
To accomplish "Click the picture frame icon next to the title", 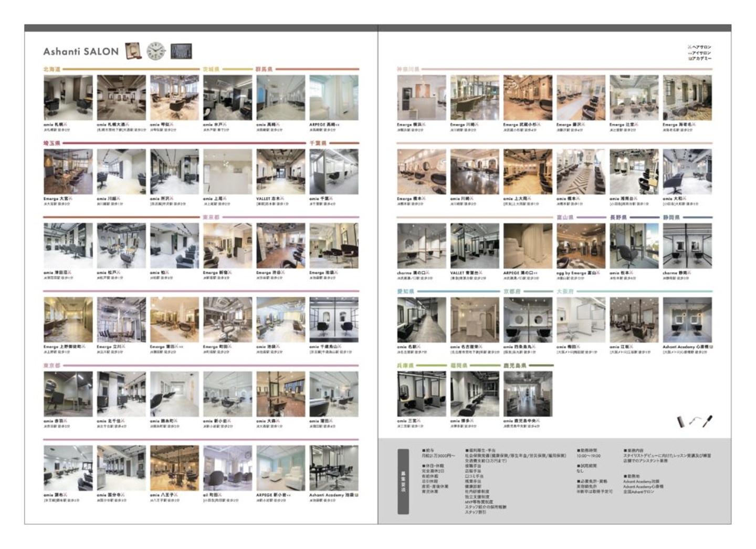I will click(x=133, y=51).
